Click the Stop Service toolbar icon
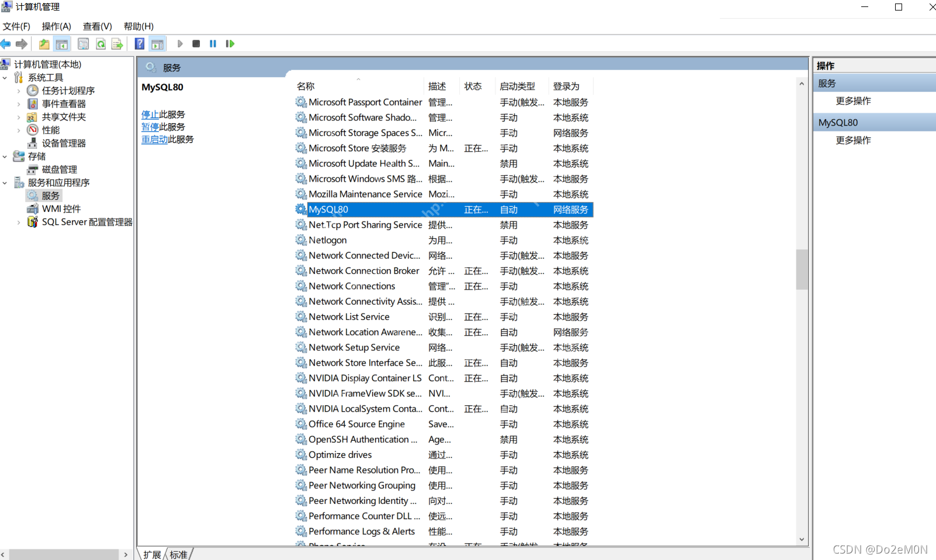The image size is (936, 560). coord(196,44)
